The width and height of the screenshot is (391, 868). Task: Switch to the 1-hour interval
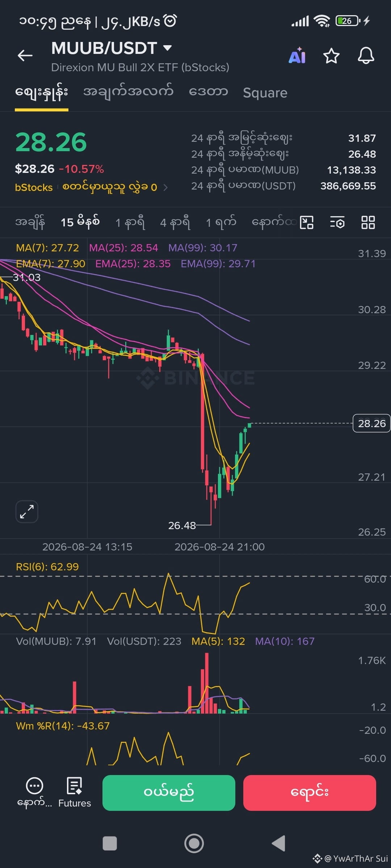130,222
